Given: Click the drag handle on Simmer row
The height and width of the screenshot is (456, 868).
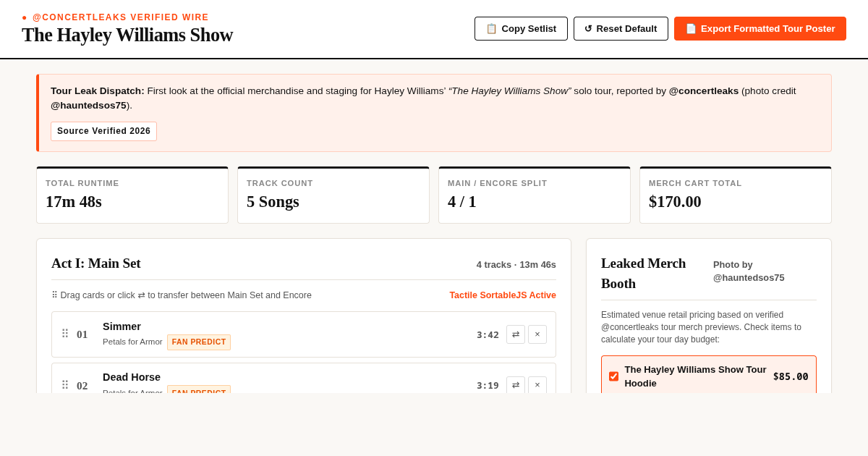Looking at the screenshot, I should (x=65, y=334).
